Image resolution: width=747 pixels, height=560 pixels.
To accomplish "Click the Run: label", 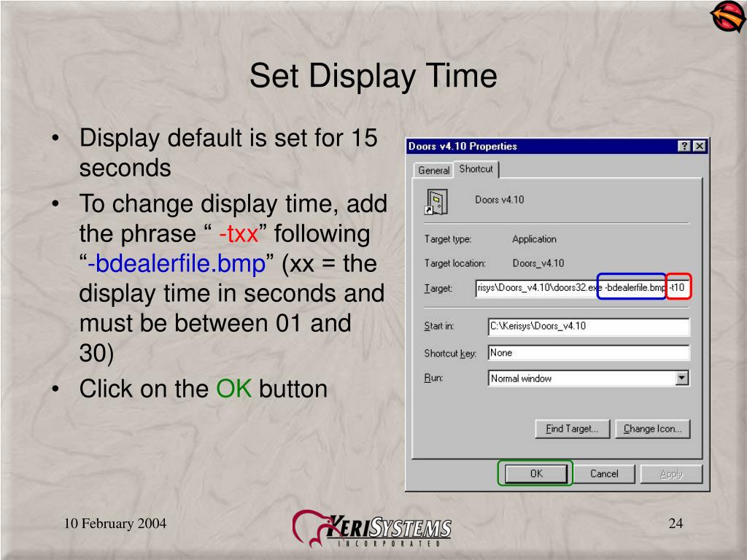I will (x=433, y=378).
